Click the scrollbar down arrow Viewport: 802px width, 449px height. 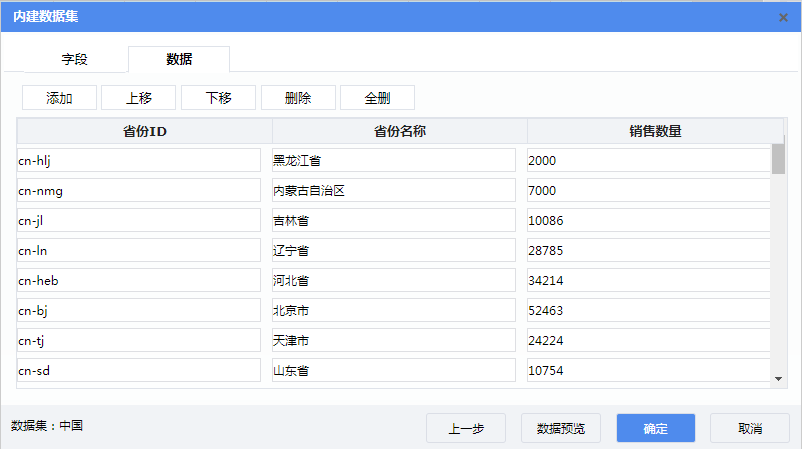click(779, 379)
